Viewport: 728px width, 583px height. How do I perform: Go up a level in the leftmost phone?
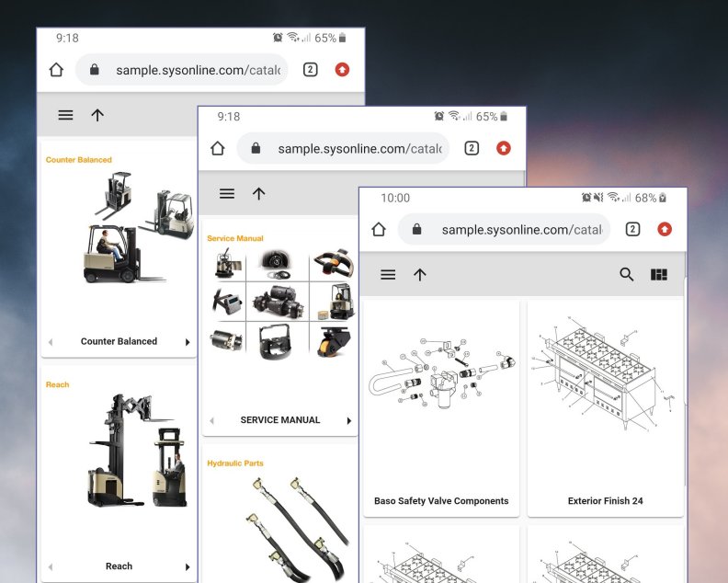(97, 115)
